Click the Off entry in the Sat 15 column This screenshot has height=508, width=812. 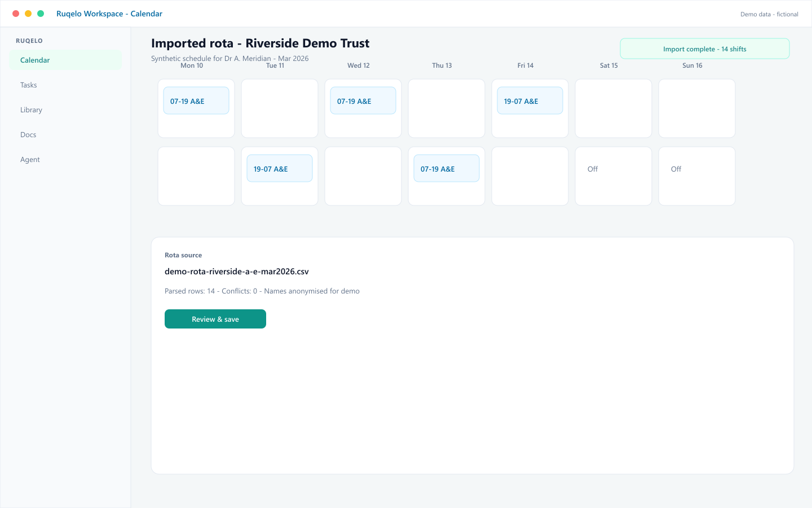593,169
